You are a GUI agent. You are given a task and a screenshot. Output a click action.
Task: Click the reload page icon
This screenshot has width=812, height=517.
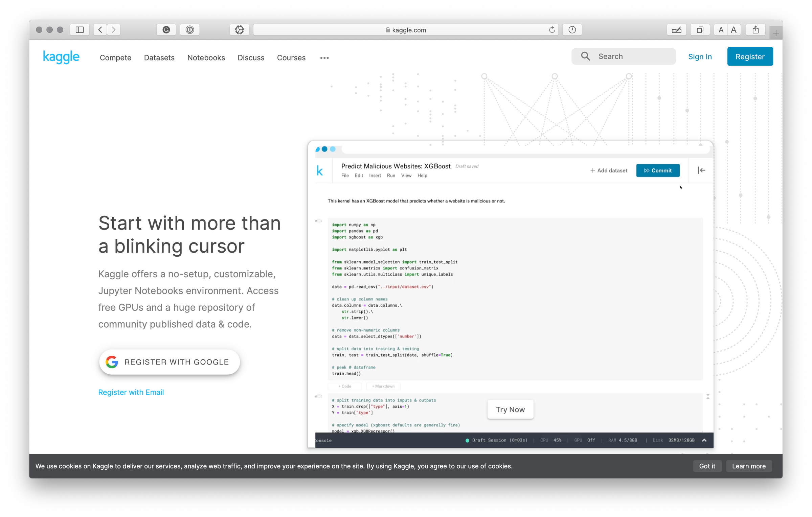[552, 30]
